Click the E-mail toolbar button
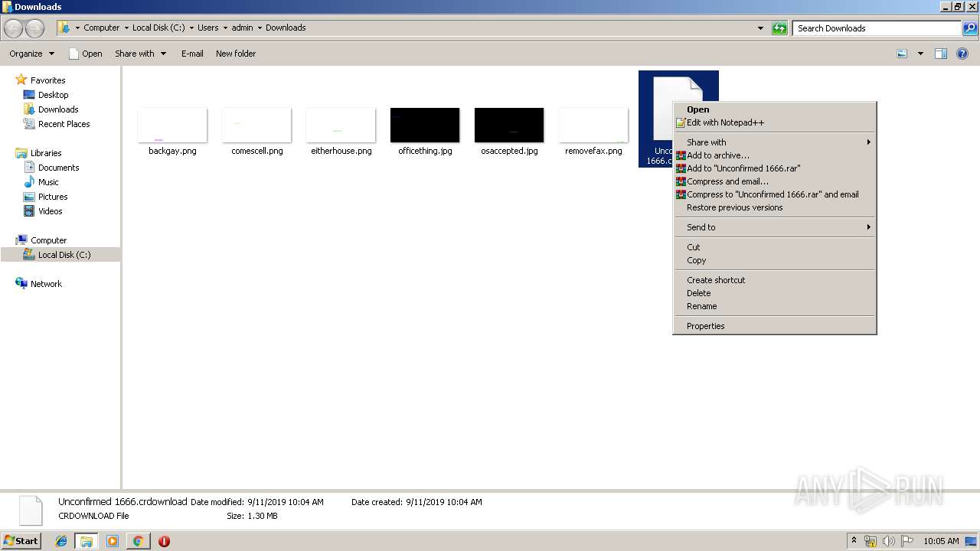Image resolution: width=980 pixels, height=551 pixels. tap(192, 54)
